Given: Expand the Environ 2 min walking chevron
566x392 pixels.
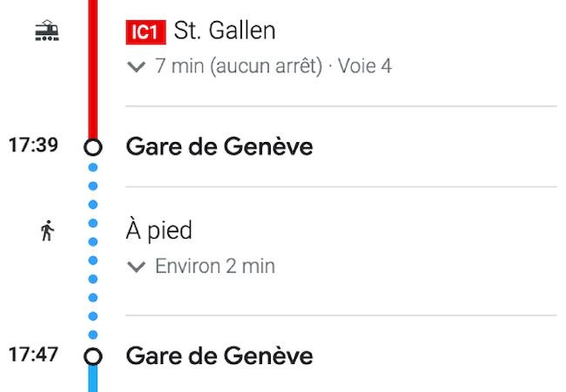Looking at the screenshot, I should 135,267.
